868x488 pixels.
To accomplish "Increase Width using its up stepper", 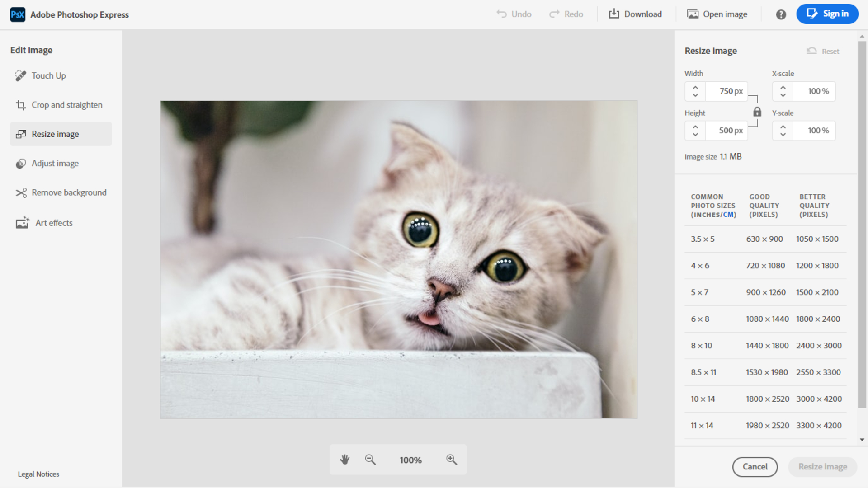I will 695,88.
